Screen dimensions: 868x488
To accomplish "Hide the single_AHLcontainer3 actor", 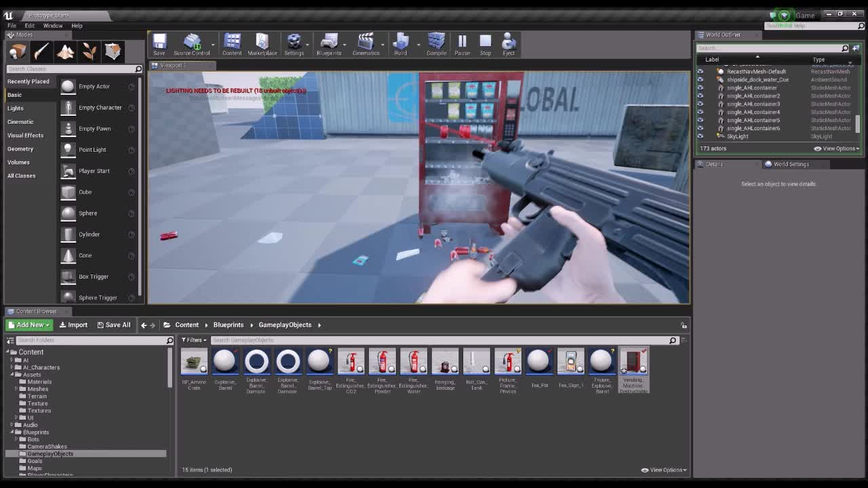I will coord(701,104).
